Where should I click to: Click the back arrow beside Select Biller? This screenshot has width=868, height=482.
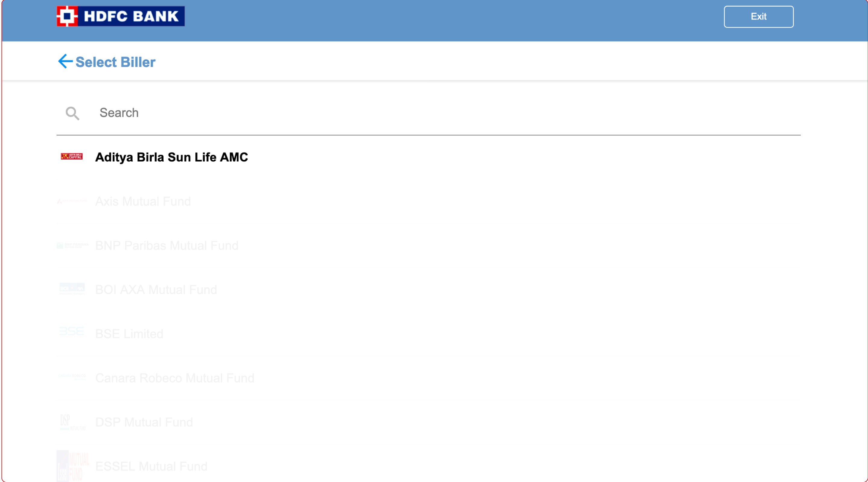(65, 62)
